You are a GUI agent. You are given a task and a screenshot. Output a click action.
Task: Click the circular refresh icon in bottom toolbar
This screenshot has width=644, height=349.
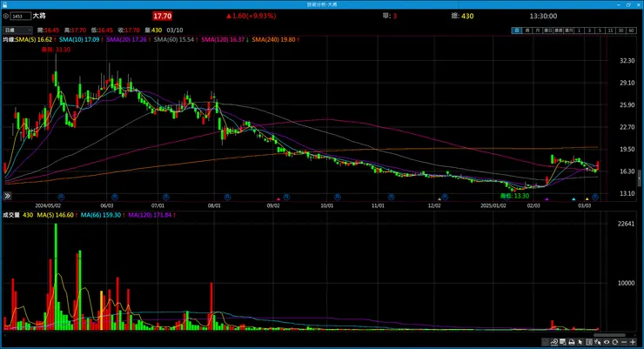[614, 342]
